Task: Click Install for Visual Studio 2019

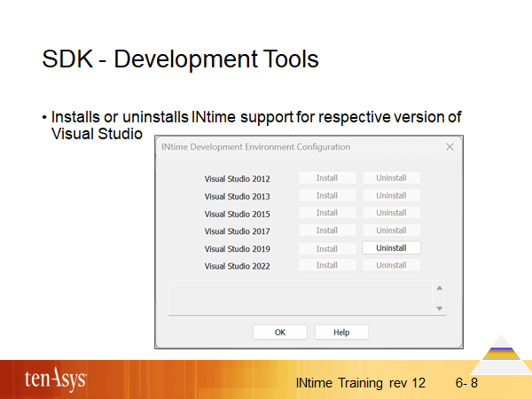Action: coord(327,248)
